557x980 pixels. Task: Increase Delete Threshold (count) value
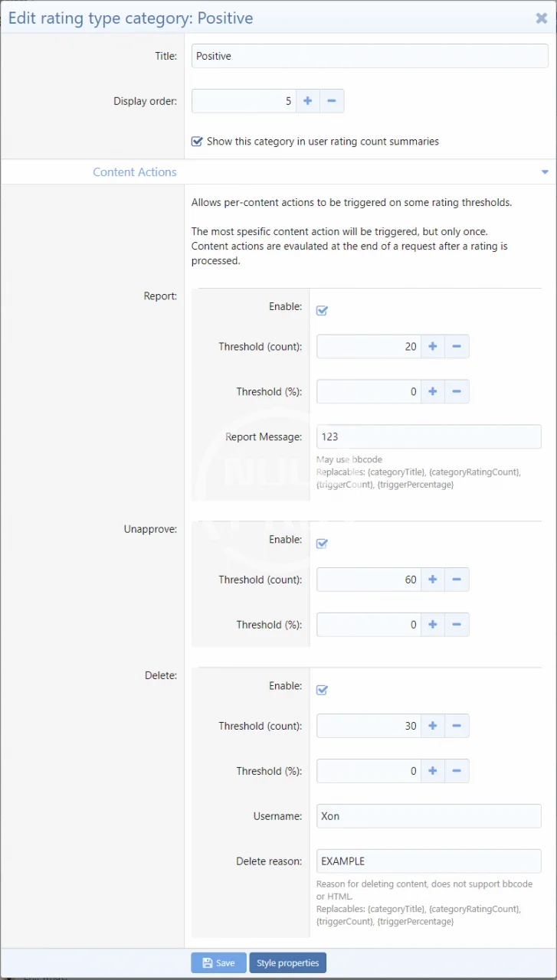(x=433, y=726)
